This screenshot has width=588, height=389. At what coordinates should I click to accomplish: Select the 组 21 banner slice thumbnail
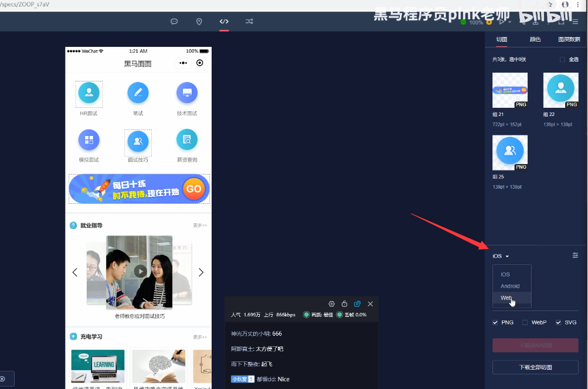click(510, 90)
